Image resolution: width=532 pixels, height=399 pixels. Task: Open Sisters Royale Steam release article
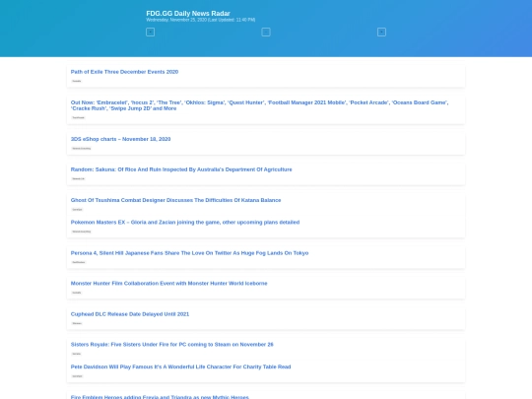(172, 344)
